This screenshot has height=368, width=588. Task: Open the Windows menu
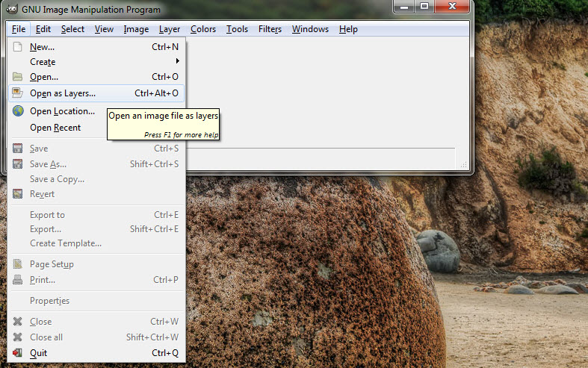pos(311,29)
